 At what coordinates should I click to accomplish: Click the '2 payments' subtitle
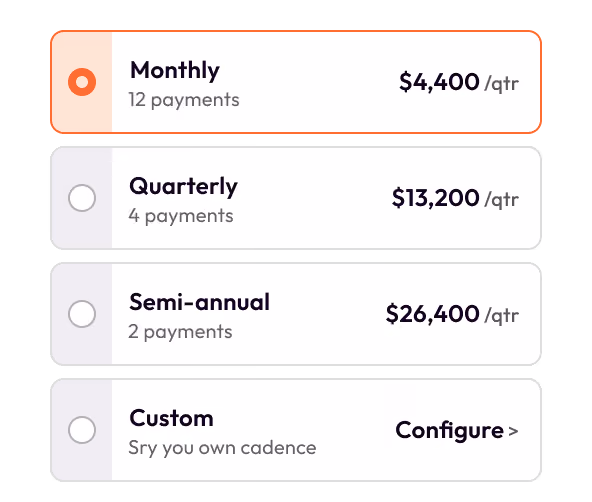coord(180,332)
